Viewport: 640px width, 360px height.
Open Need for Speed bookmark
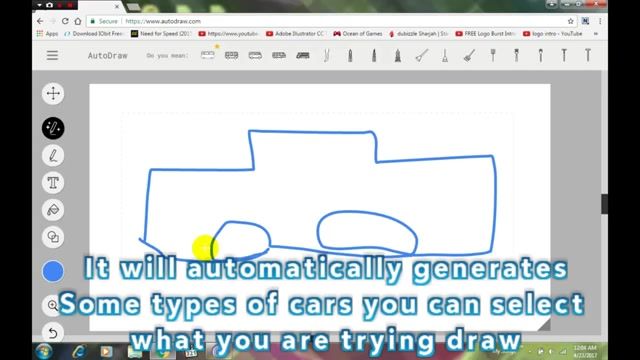[x=161, y=34]
